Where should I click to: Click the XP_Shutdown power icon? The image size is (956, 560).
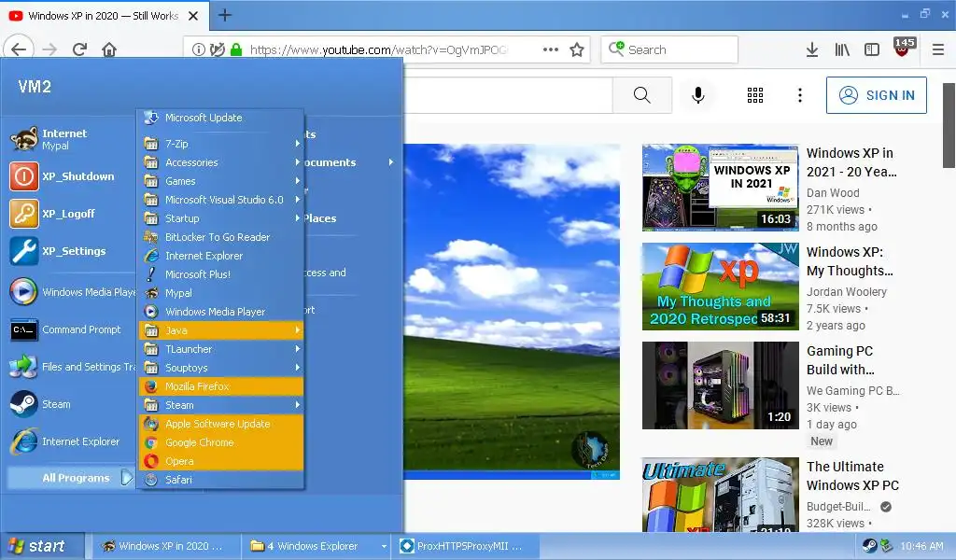[x=23, y=176]
